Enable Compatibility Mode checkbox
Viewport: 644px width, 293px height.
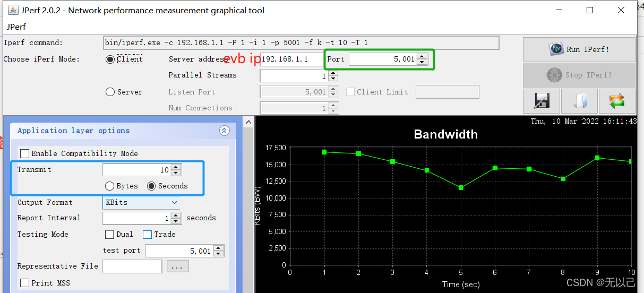pos(24,153)
